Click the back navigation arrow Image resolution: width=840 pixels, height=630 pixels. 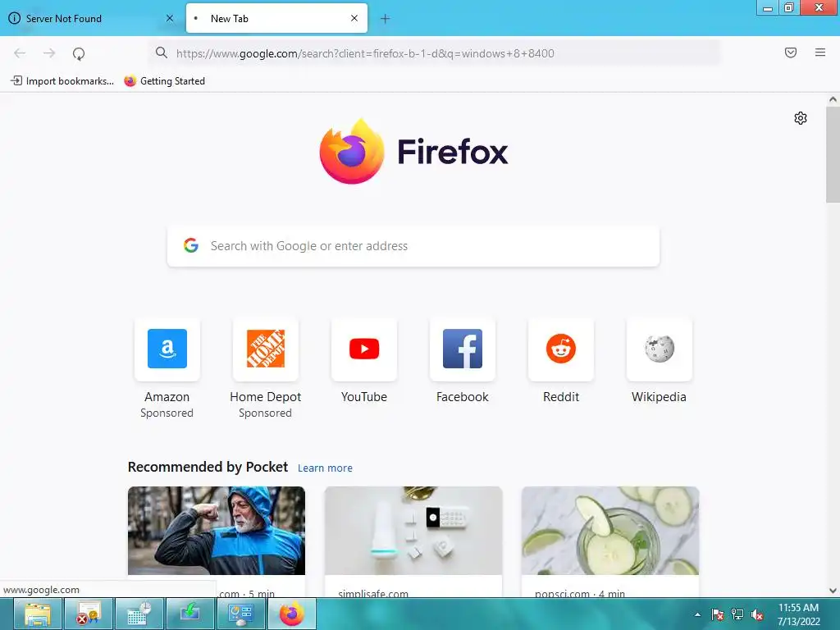[20, 53]
